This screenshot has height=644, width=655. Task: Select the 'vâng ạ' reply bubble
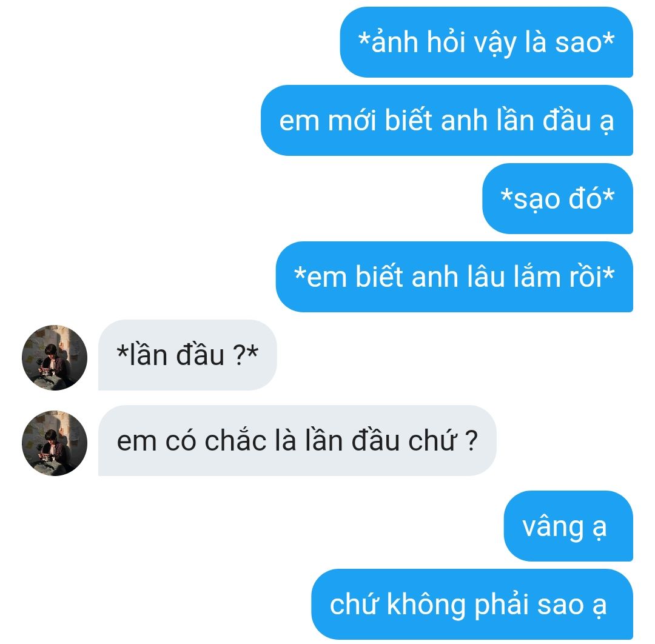coord(568,526)
